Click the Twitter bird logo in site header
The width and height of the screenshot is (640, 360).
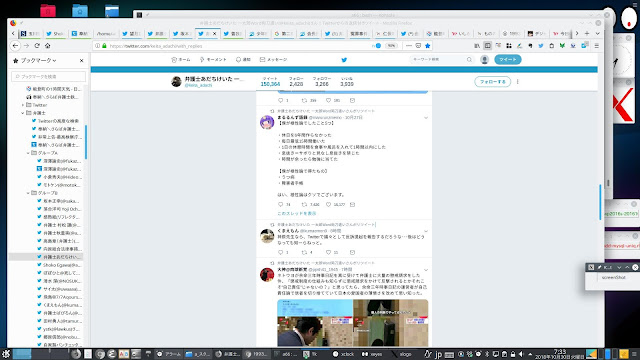[344, 60]
